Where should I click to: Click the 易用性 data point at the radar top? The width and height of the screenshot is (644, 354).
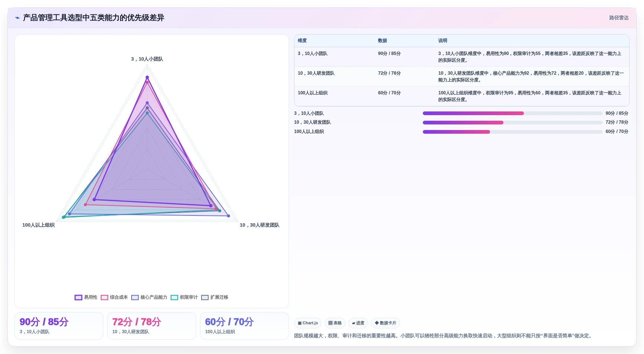(147, 77)
